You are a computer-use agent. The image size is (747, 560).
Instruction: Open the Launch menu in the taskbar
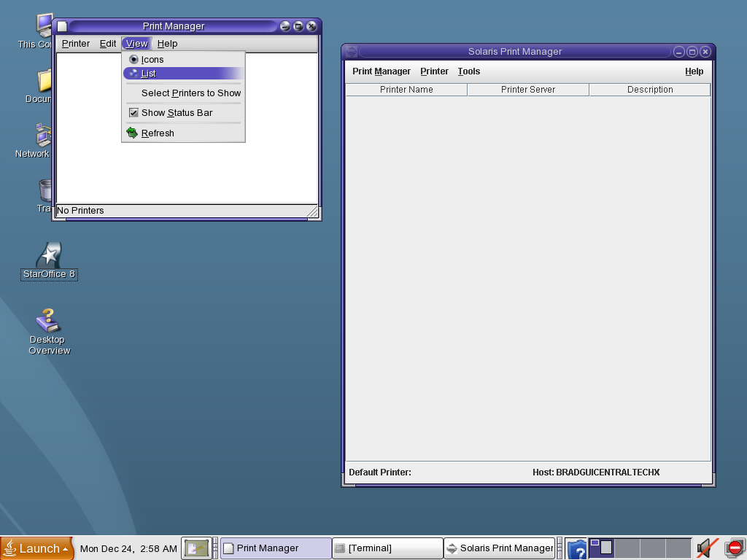(36, 548)
